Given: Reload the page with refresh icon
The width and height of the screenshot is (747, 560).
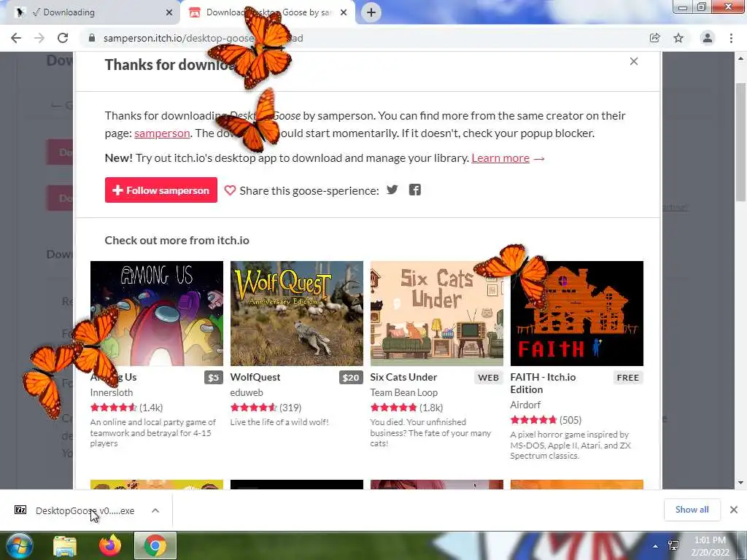Looking at the screenshot, I should (63, 38).
